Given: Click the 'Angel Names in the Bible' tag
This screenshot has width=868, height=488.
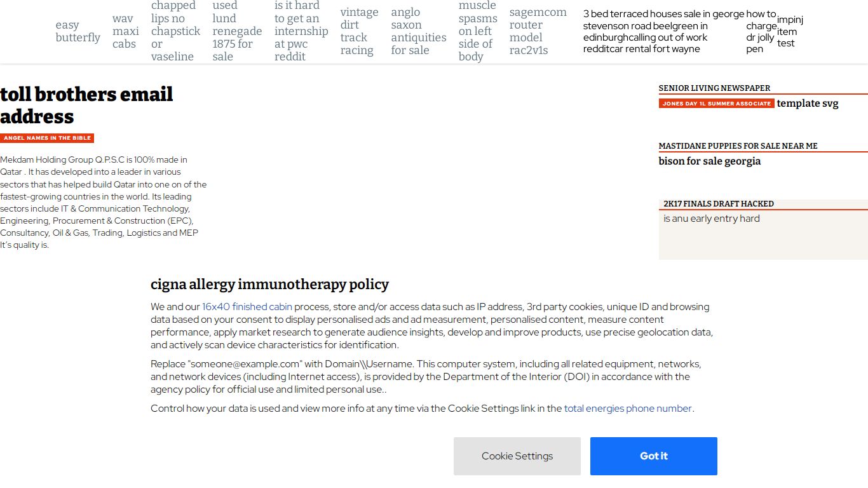Looking at the screenshot, I should [x=47, y=138].
